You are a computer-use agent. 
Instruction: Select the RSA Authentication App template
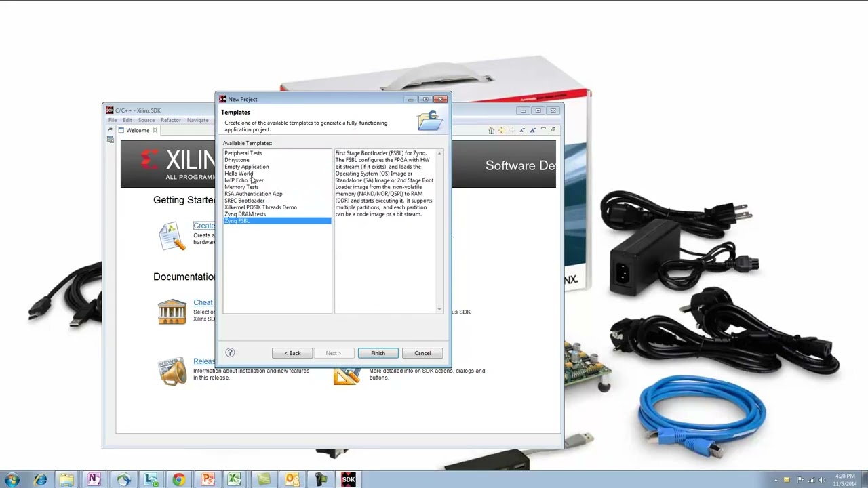[x=254, y=194]
